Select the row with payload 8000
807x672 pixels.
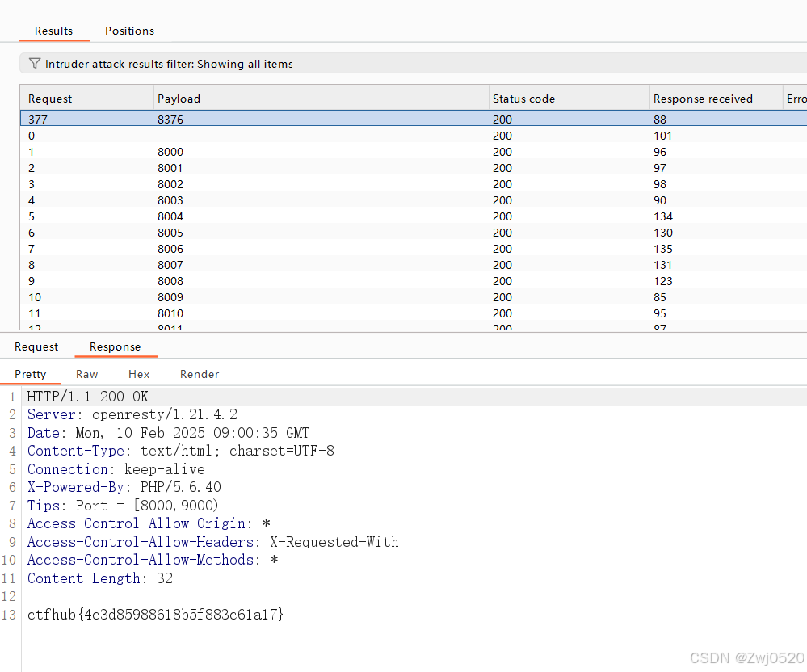pos(242,152)
